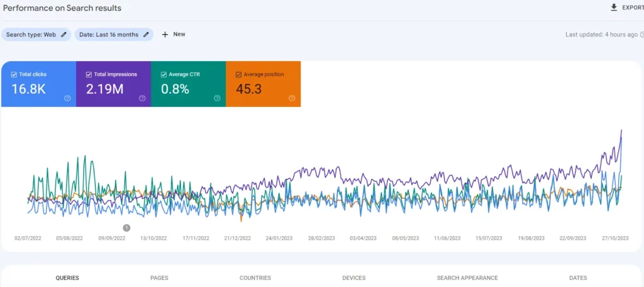Toggle the Total impressions checkbox
The image size is (644, 287).
click(89, 74)
